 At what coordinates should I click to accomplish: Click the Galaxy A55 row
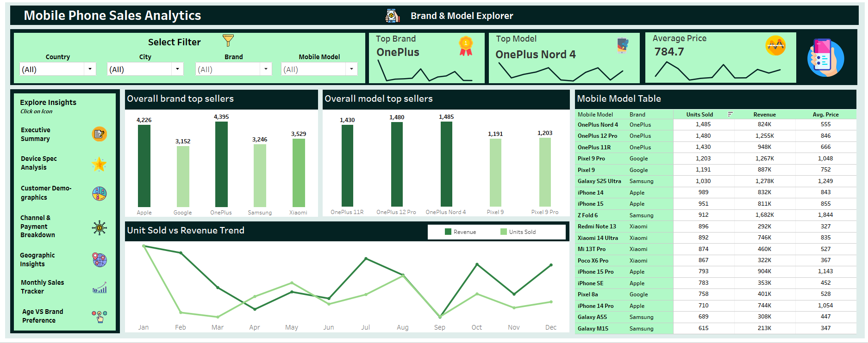point(716,317)
